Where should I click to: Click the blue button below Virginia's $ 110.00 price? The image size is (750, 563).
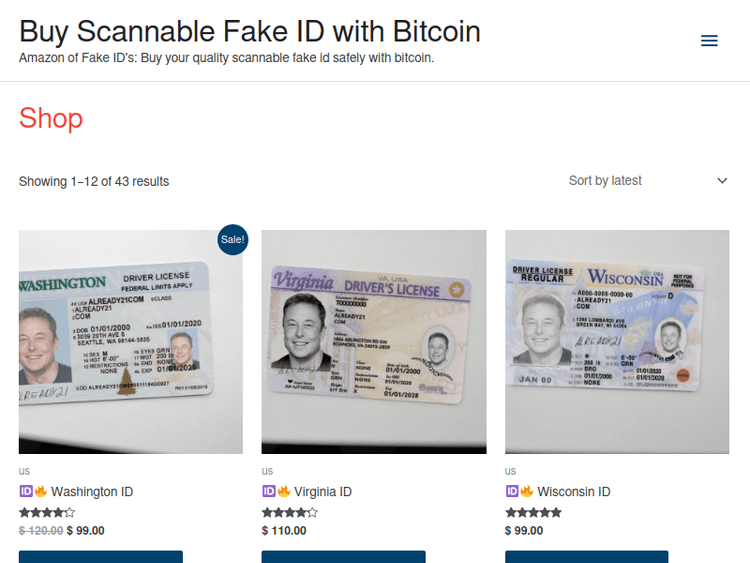coord(343,557)
